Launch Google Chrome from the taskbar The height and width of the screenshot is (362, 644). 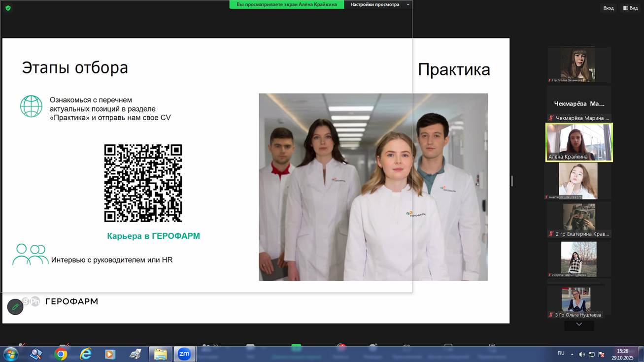[x=61, y=354]
